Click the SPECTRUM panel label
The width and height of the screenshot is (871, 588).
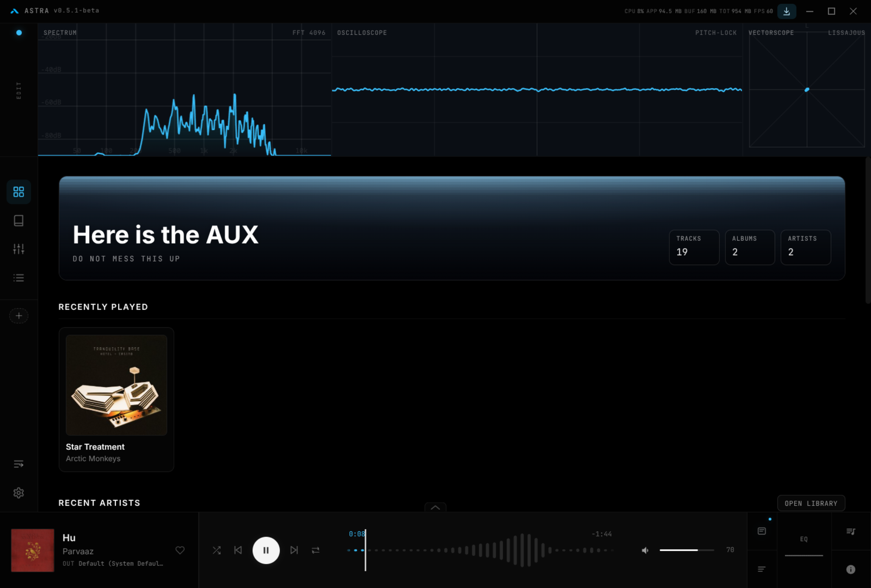(60, 33)
